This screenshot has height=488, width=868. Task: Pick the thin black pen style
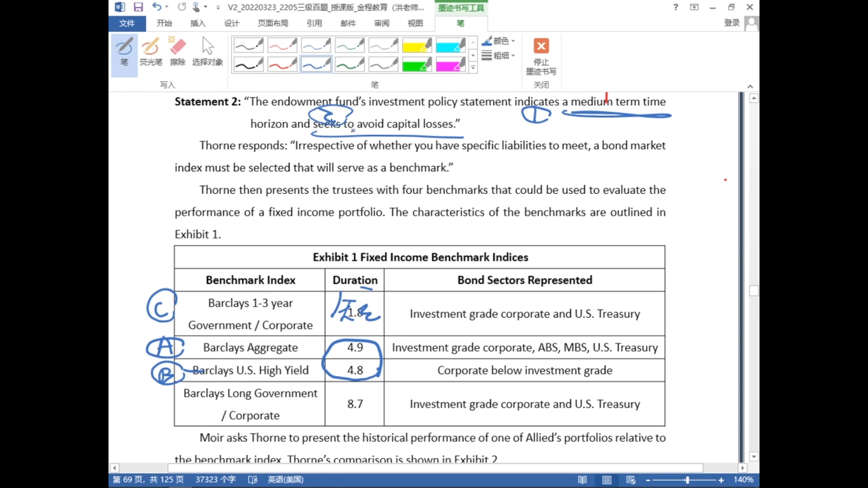tap(249, 45)
